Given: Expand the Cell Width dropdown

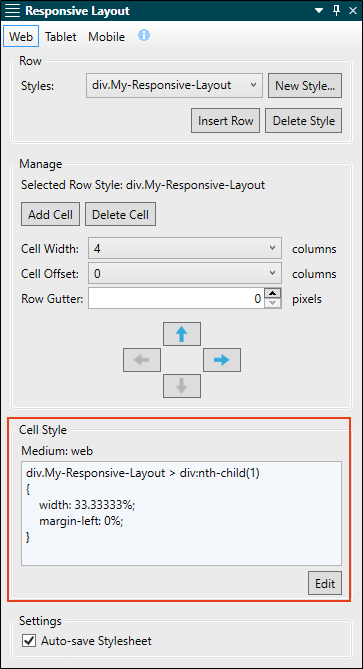Looking at the screenshot, I should coord(185,248).
